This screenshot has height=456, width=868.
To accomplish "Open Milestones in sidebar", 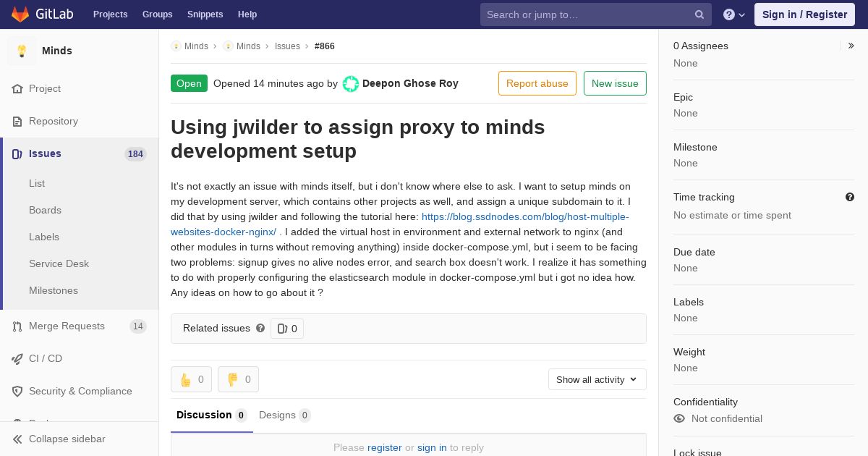I will pos(54,290).
